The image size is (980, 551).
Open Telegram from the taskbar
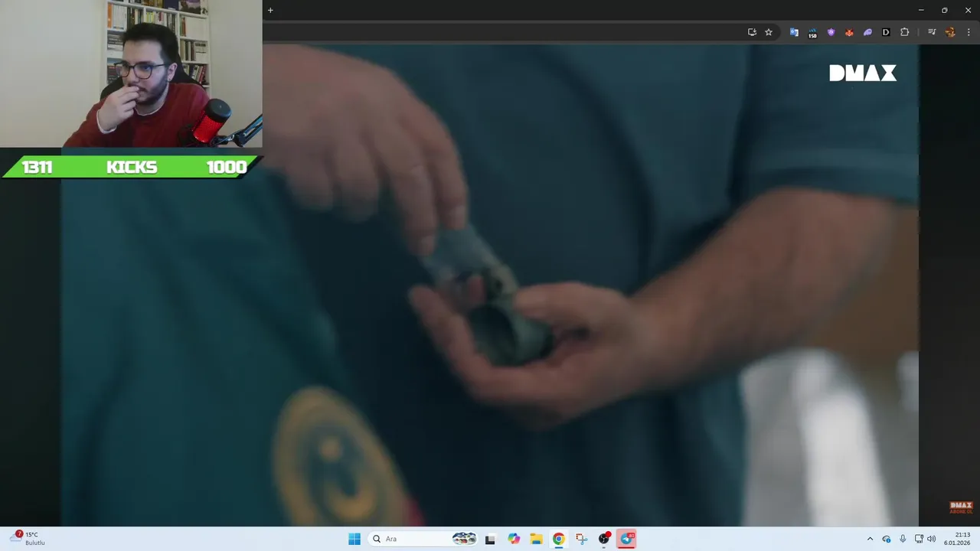click(x=626, y=539)
